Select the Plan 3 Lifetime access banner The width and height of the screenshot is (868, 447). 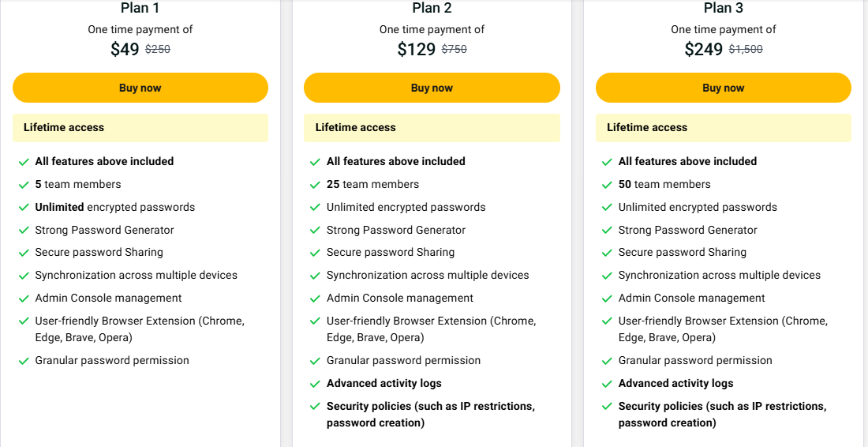(724, 128)
